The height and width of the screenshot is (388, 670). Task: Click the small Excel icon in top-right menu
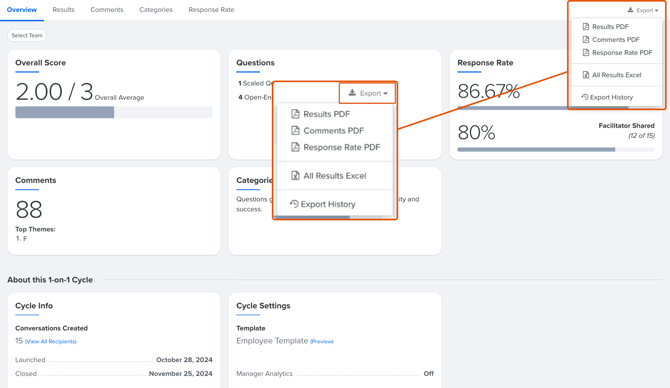click(586, 75)
